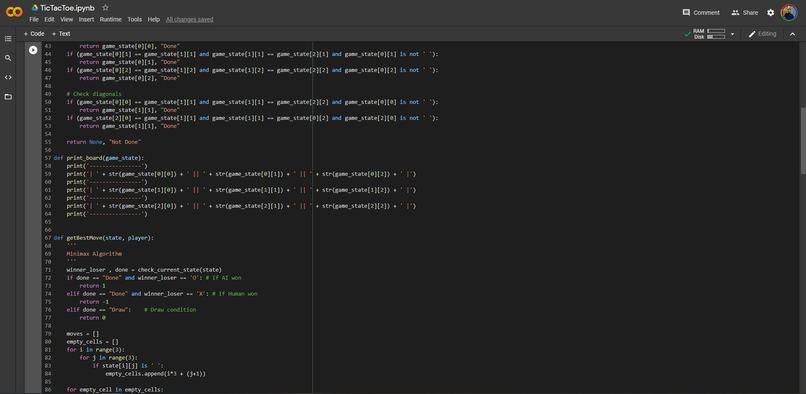Click the 'for empty_cell in empty_cells:' line
806x394 pixels.
(115, 389)
